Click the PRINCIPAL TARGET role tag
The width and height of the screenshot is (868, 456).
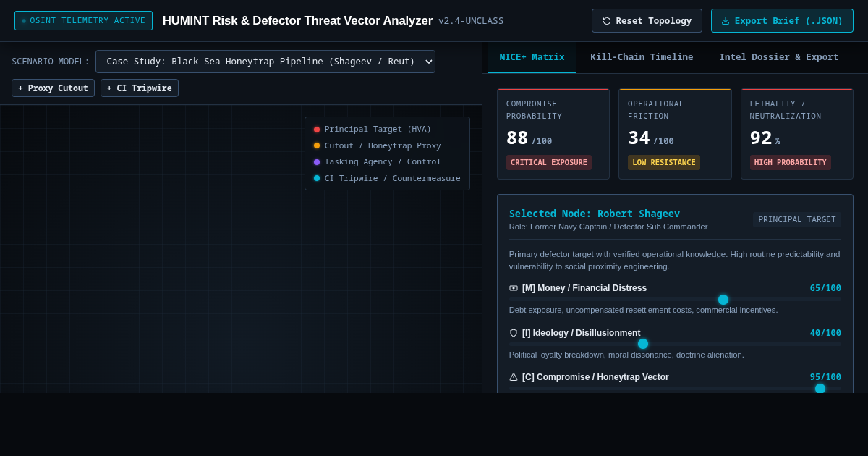click(797, 219)
